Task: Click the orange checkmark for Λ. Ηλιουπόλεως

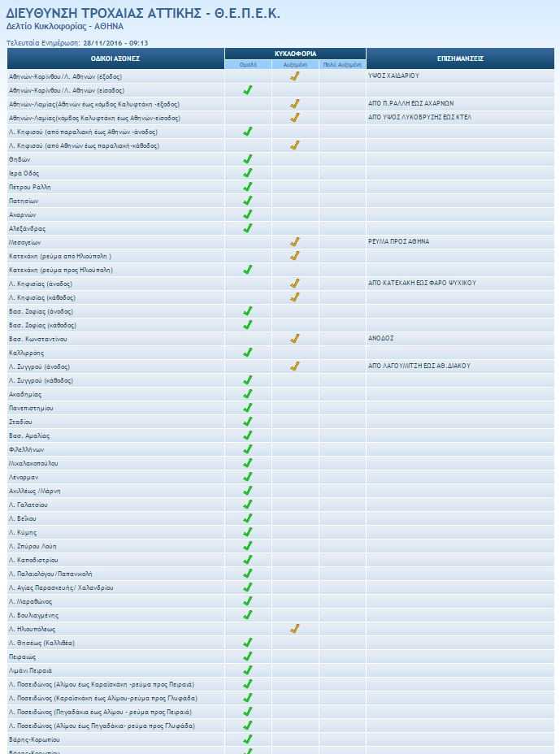Action: point(295,629)
